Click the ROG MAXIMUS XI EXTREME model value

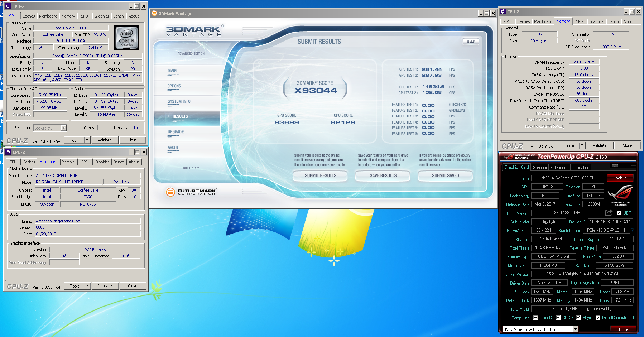tap(68, 182)
